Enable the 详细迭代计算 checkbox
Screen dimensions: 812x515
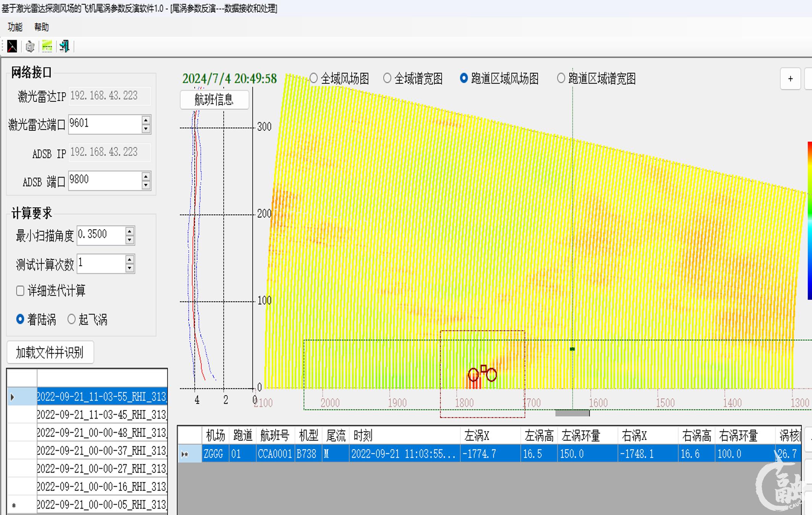(20, 291)
